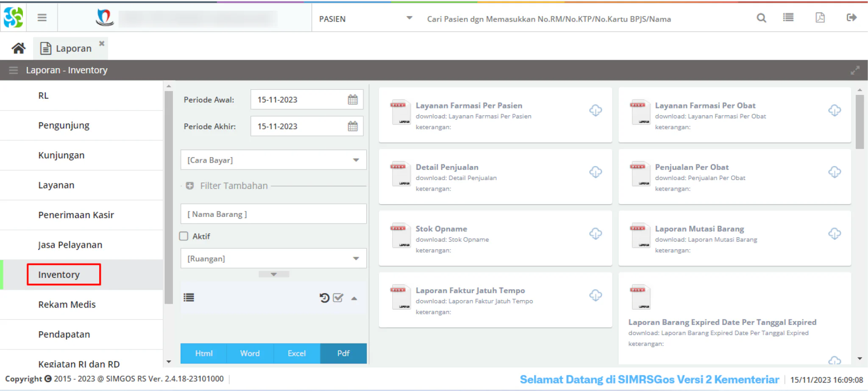Open the Rekam Medis report category

81,305
